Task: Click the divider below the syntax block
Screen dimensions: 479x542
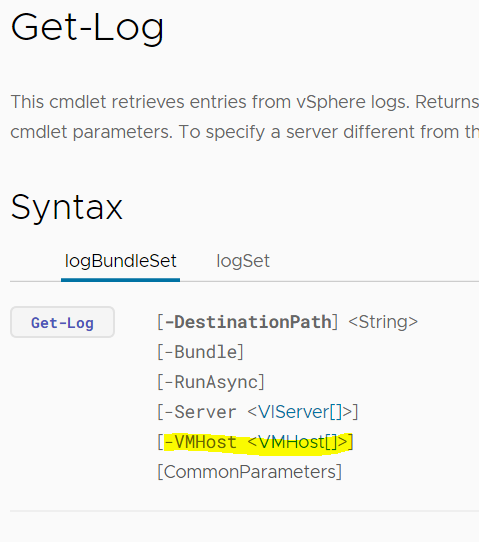Action: [x=244, y=511]
